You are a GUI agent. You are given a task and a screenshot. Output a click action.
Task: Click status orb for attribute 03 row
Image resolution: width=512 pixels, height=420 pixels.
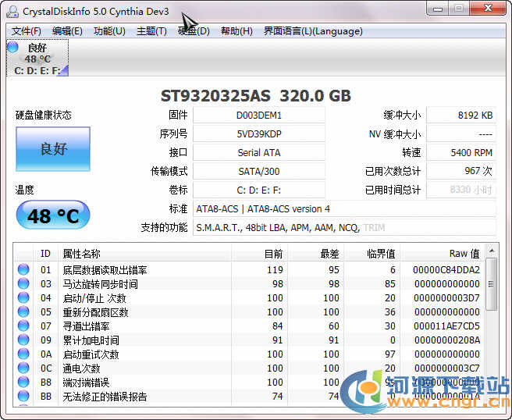[x=23, y=284]
